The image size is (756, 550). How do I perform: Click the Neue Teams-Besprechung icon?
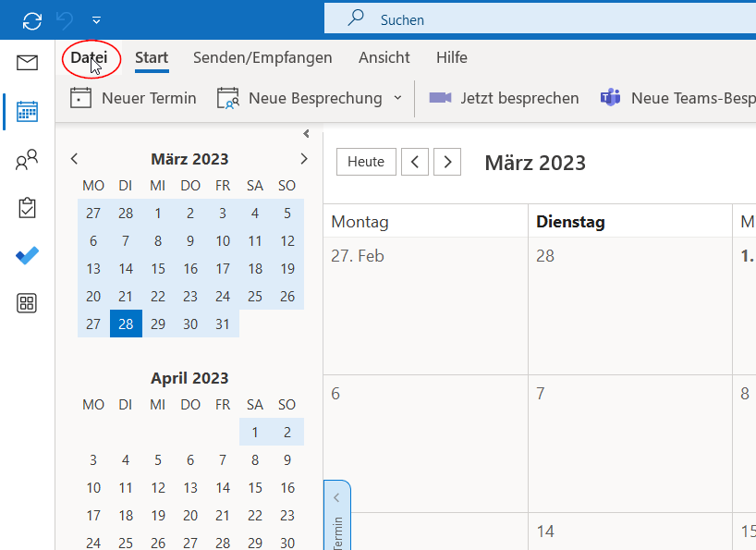[x=610, y=96]
